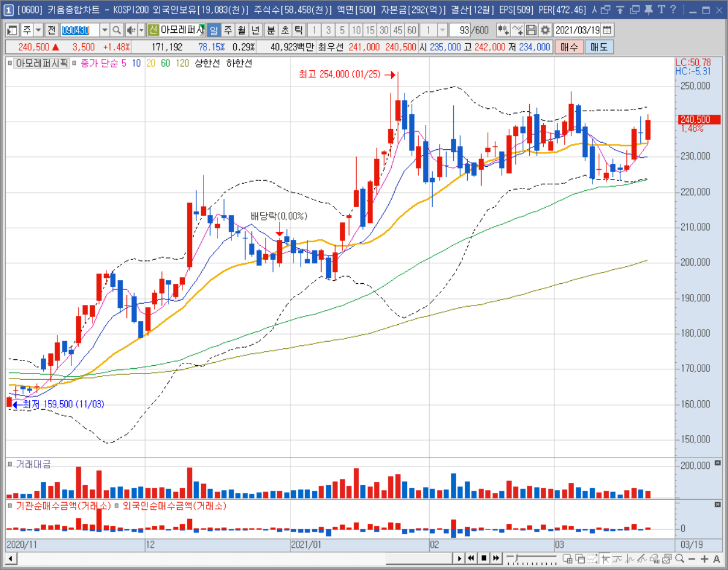
Task: Toggle the 아모레퍼시픽 series legend checkbox
Action: pos(10,63)
